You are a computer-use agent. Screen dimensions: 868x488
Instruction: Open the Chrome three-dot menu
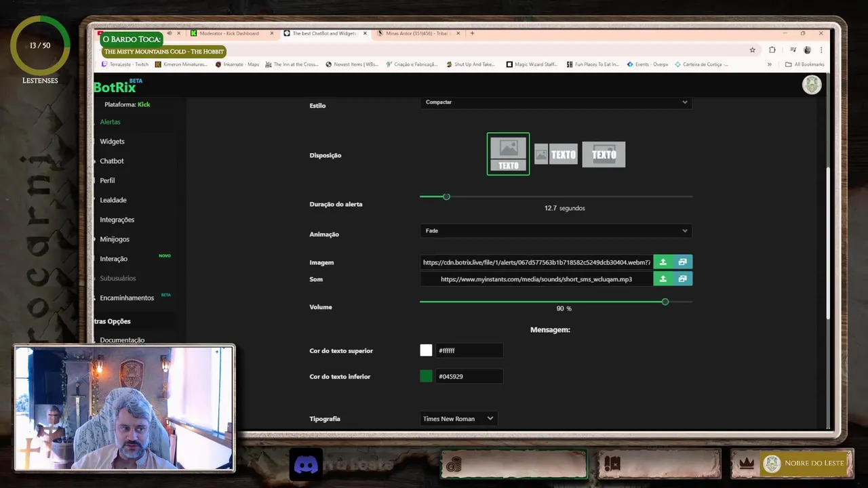tap(821, 50)
